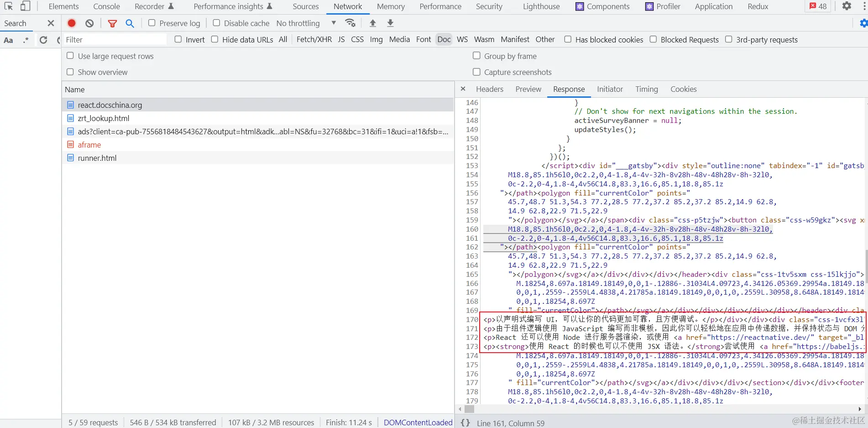Close the Search panel
Image resolution: width=868 pixels, height=428 pixels.
(x=51, y=23)
